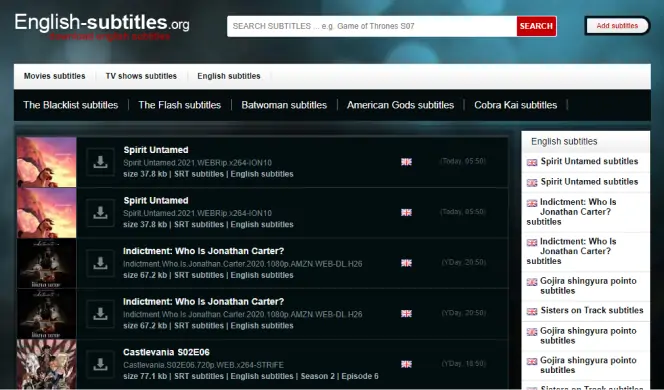The height and width of the screenshot is (390, 664).
Task: Click second Spirit Untamed poster thumbnail
Action: [47, 213]
